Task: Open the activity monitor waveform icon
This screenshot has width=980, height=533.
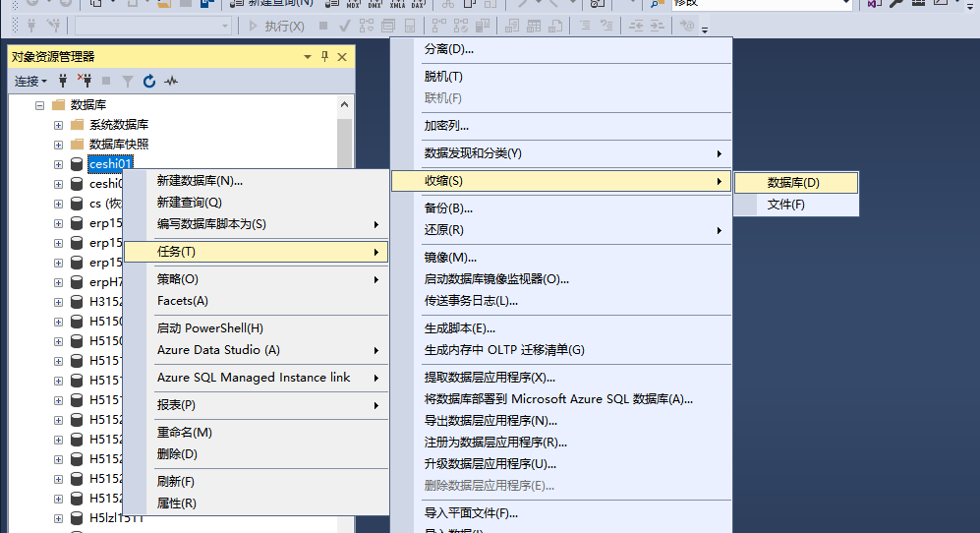Action: coord(171,81)
